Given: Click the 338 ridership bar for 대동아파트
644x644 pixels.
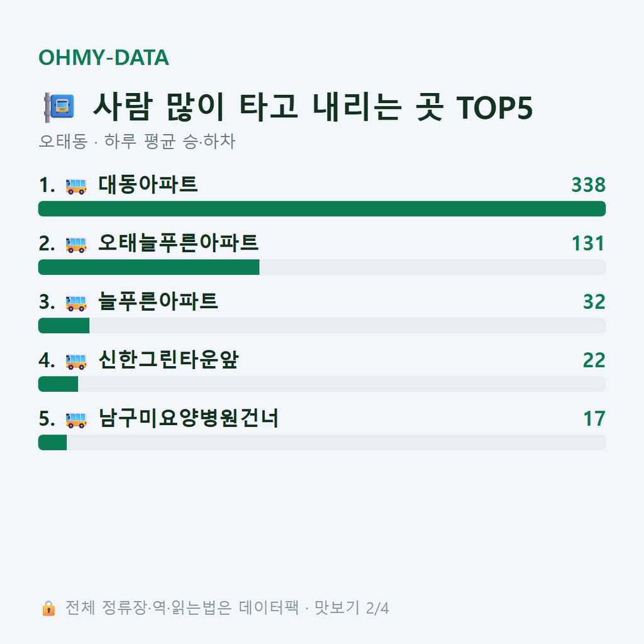Looking at the screenshot, I should tap(322, 209).
